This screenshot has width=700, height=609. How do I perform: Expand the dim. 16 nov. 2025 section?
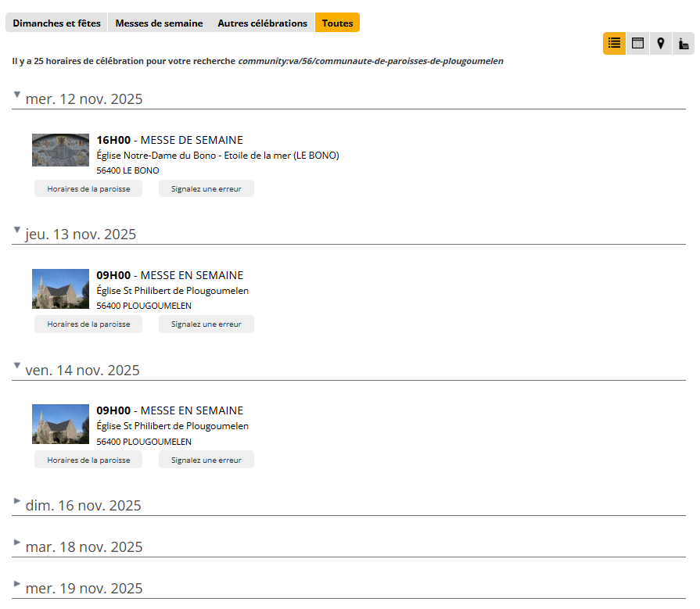point(17,501)
